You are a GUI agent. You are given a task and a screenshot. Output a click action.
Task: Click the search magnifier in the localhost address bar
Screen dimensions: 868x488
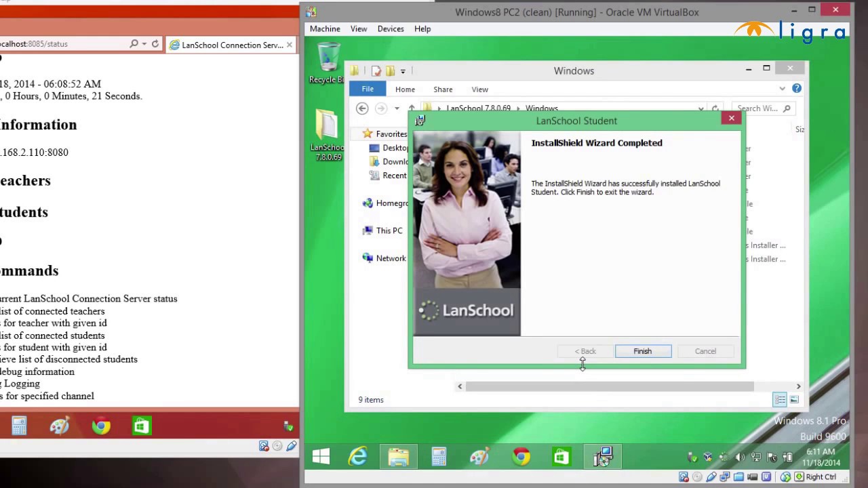coord(134,43)
